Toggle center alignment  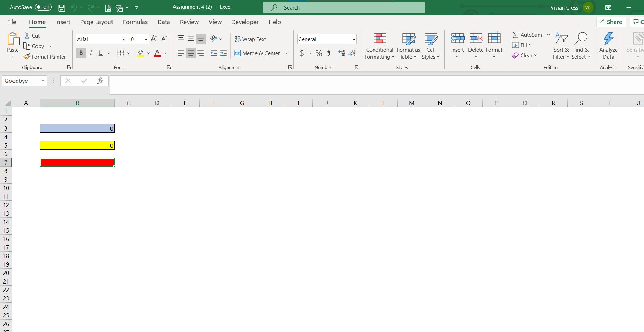coord(190,53)
